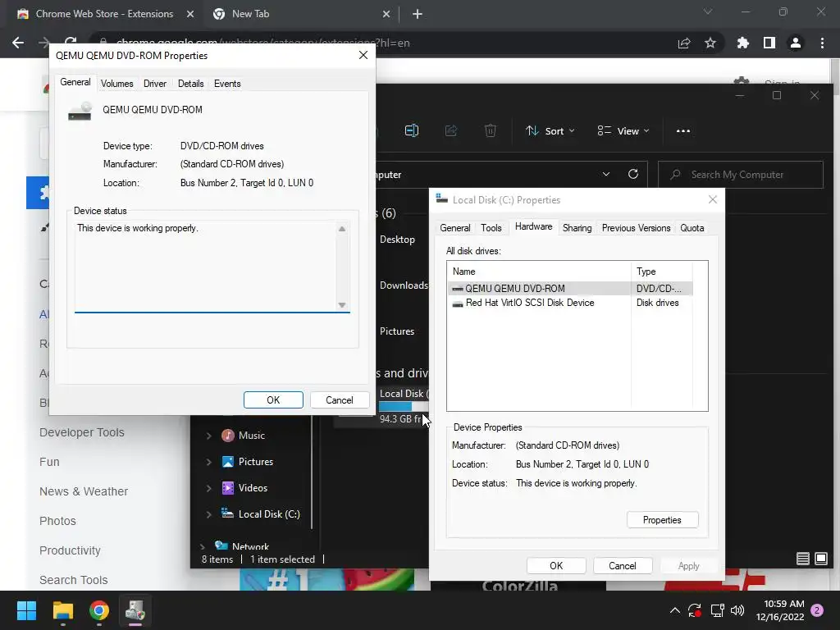
Task: Open News & Weather category
Action: [84, 491]
